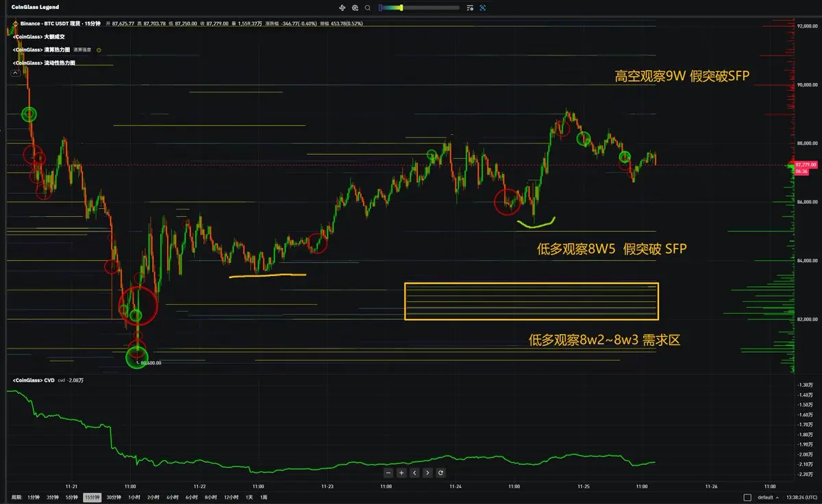Click the pan right arrow button
The width and height of the screenshot is (822, 504).
coord(427,473)
